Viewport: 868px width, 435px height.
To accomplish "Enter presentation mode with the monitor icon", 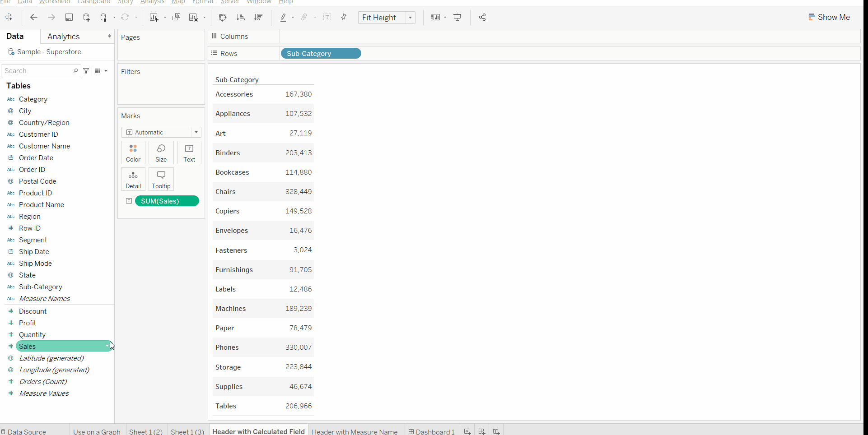I will click(x=457, y=17).
